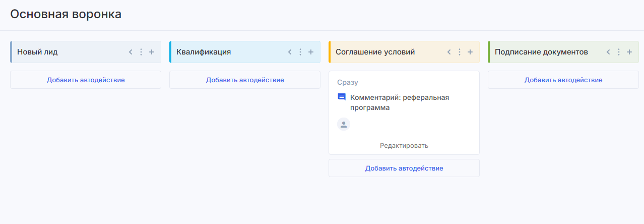Add autoaction under Подписание документов stage
The height and width of the screenshot is (224, 644).
coord(563,80)
